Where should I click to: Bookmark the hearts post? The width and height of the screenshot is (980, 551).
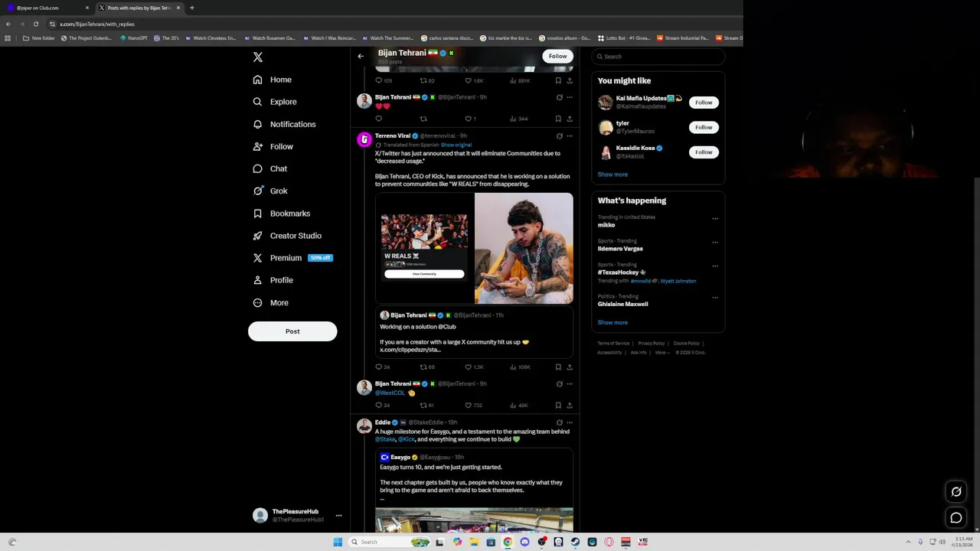(558, 119)
